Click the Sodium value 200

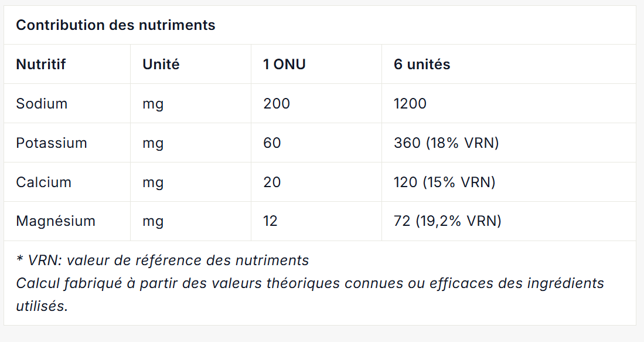[x=277, y=103]
